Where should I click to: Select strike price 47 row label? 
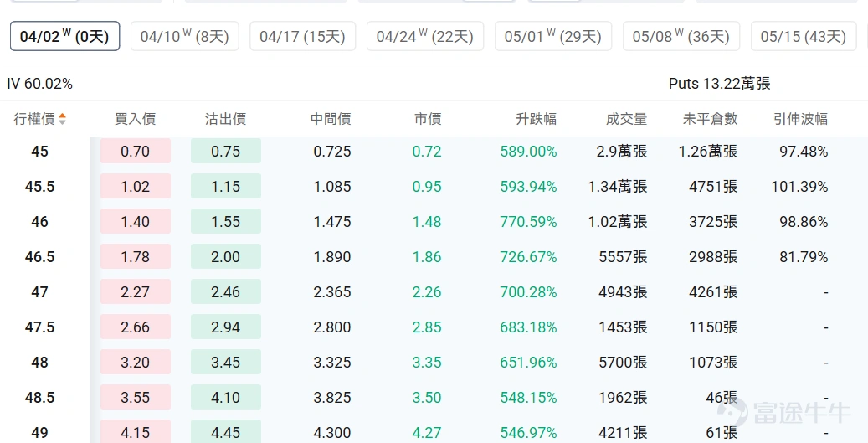(x=40, y=291)
